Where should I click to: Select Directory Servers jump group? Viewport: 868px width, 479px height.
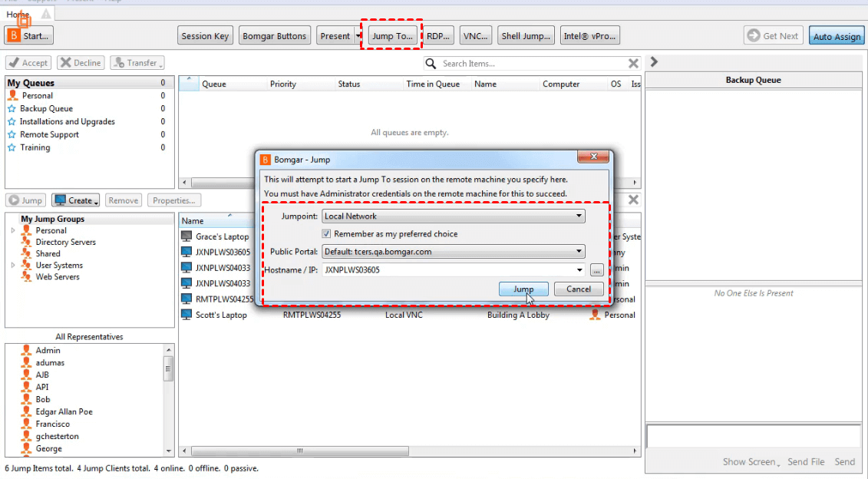(65, 242)
